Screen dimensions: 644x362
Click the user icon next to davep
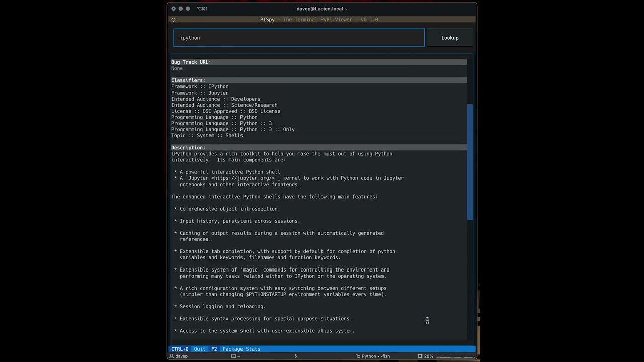pyautogui.click(x=172, y=356)
